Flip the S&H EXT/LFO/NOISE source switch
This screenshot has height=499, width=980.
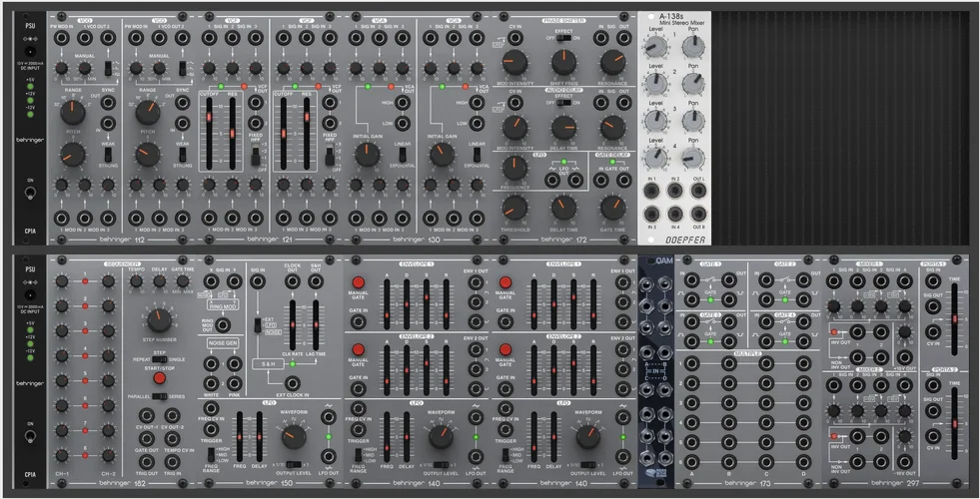click(x=257, y=325)
